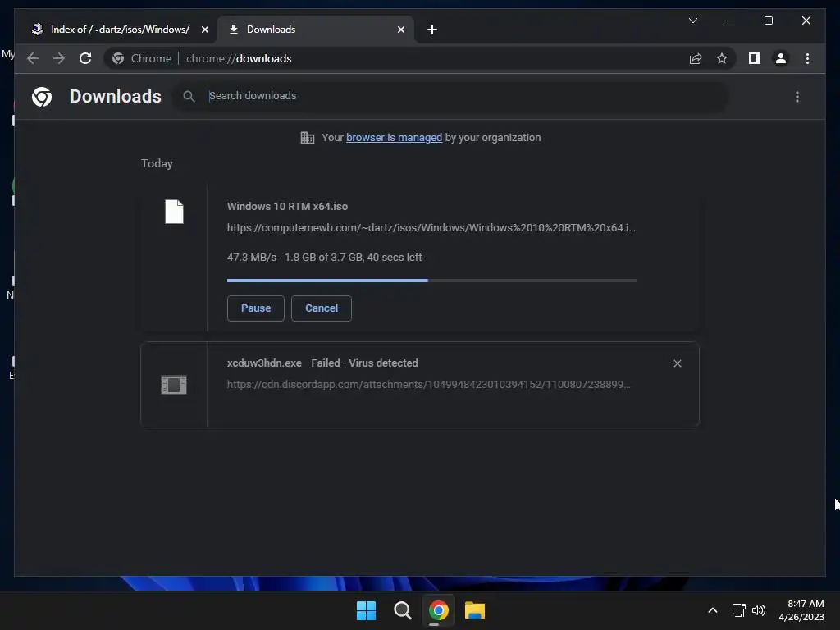Click the ISO file icon
The image size is (840, 630).
pyautogui.click(x=174, y=212)
